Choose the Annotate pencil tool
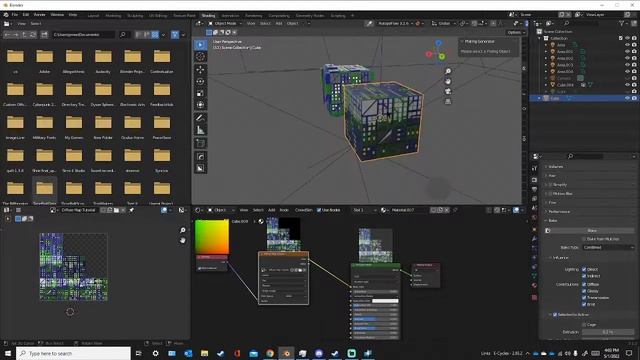 200,118
